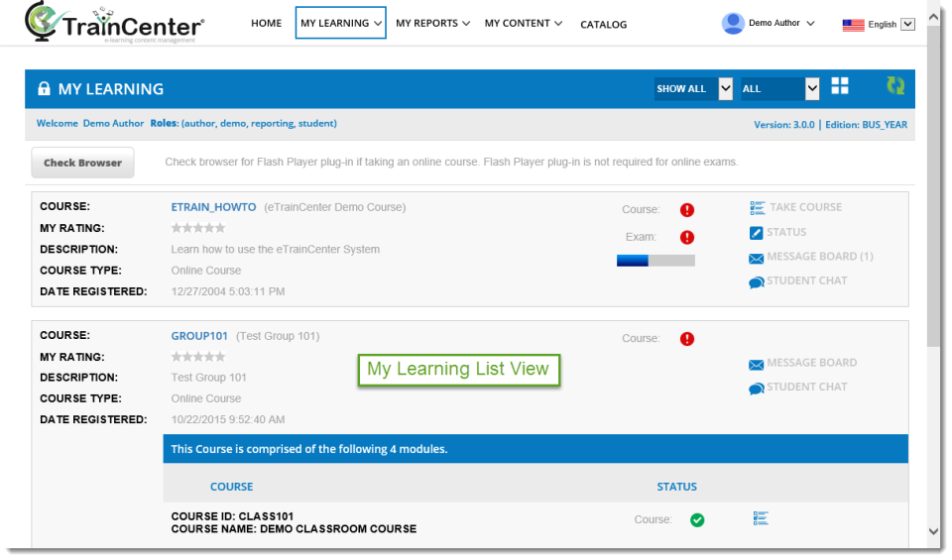Click the CLASS101 module list icon
The image size is (952, 560).
[x=761, y=518]
